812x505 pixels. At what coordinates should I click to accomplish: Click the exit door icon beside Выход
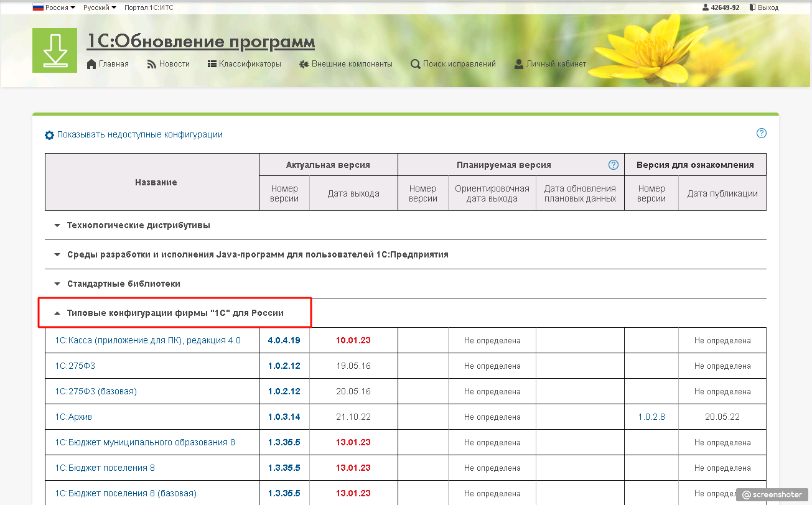pos(752,7)
